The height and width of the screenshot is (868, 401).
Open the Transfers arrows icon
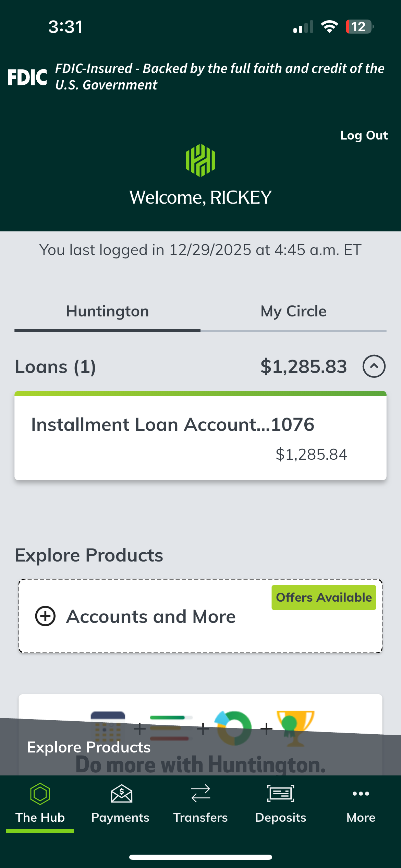tap(200, 794)
